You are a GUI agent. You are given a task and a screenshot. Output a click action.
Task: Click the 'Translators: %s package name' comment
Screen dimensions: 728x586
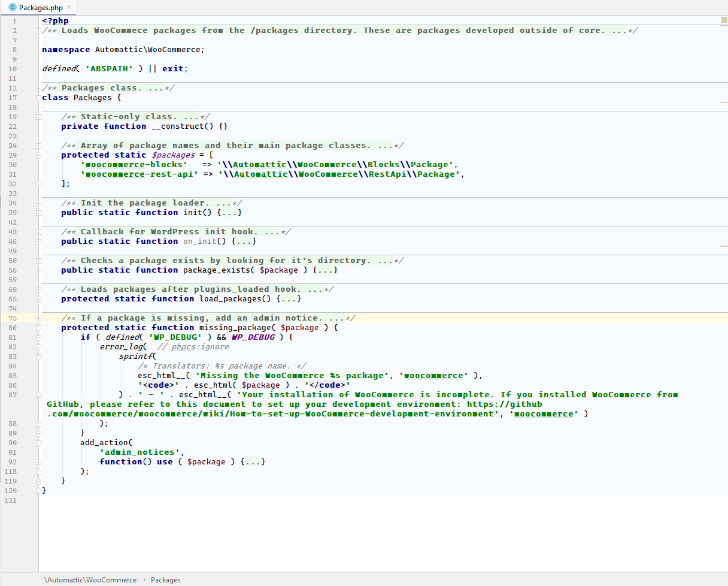(x=222, y=366)
